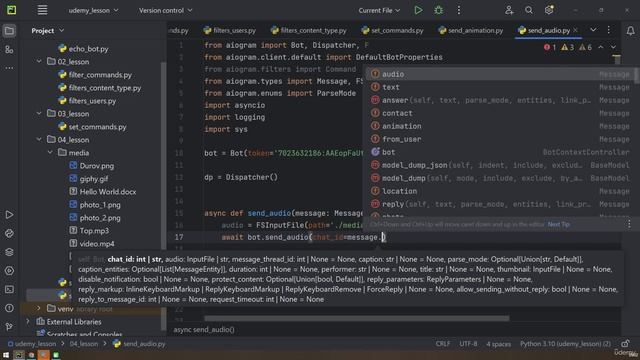Open the Structure tool window icon
The image size is (640, 360).
(x=9, y=49)
